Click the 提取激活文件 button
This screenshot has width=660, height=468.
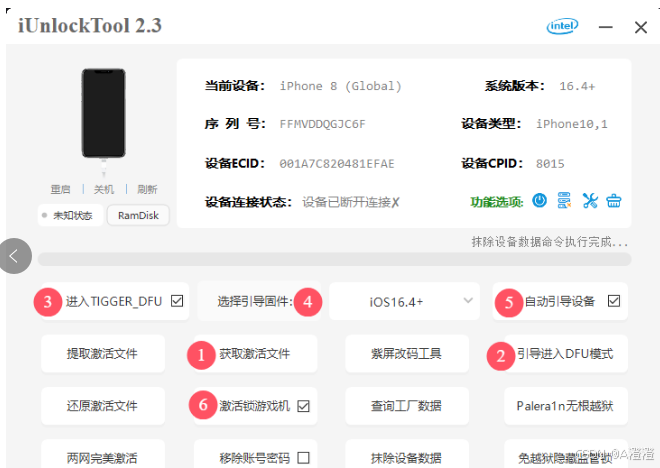[103, 354]
